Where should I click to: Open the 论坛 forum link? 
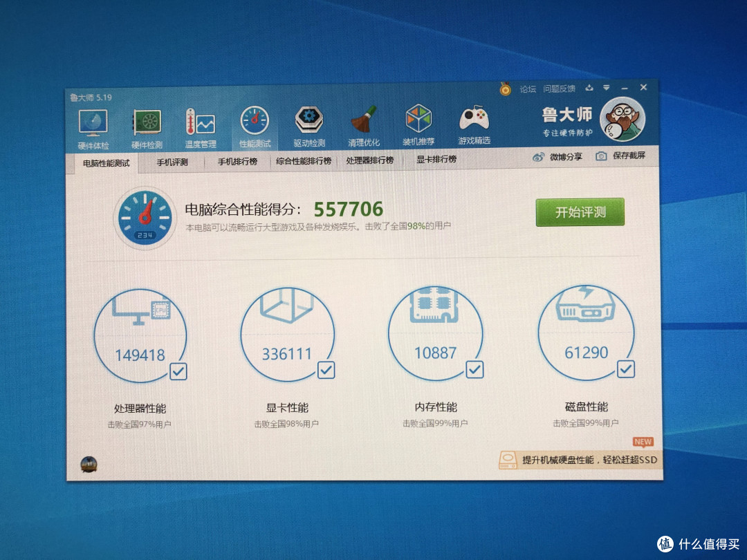(x=527, y=89)
